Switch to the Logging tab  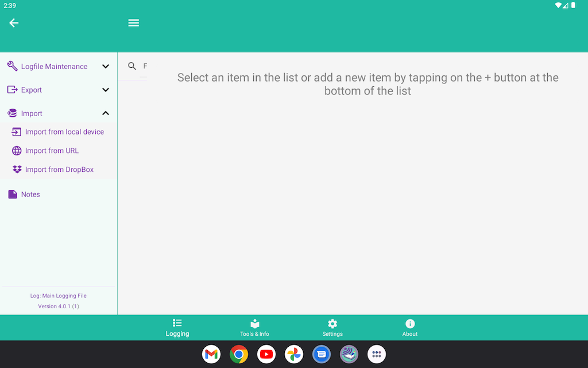pos(177,328)
